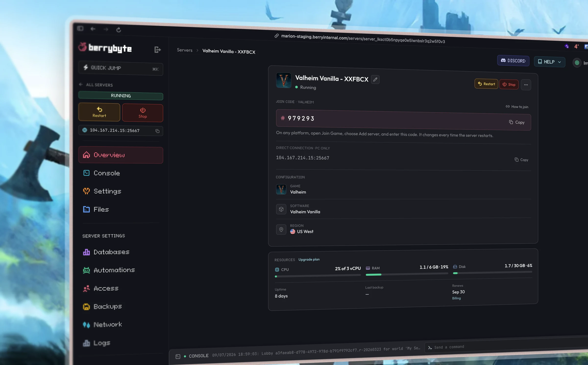
Task: Click the Region location pin icon
Action: click(281, 230)
